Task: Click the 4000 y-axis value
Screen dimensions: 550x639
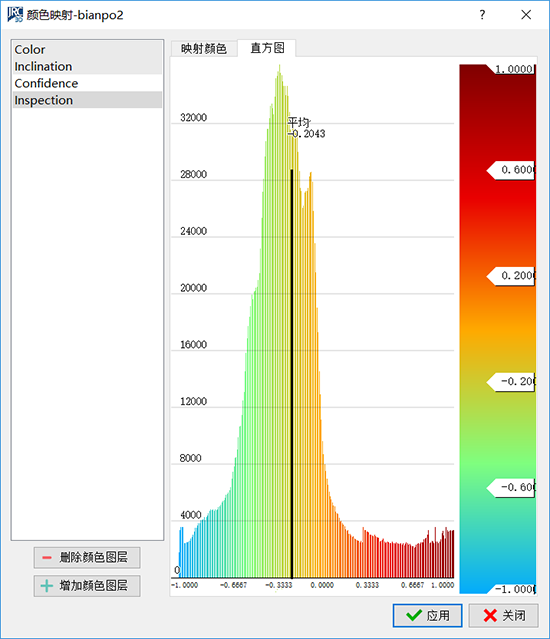Action: 191,515
